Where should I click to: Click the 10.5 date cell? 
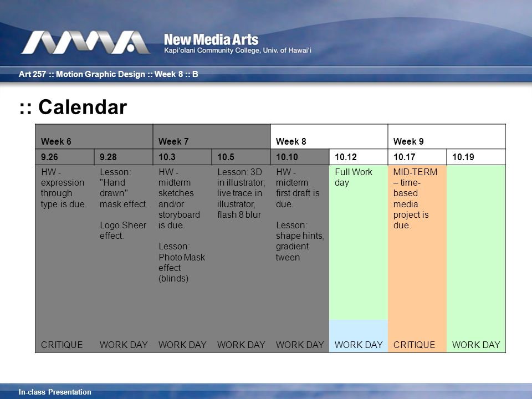click(x=241, y=157)
